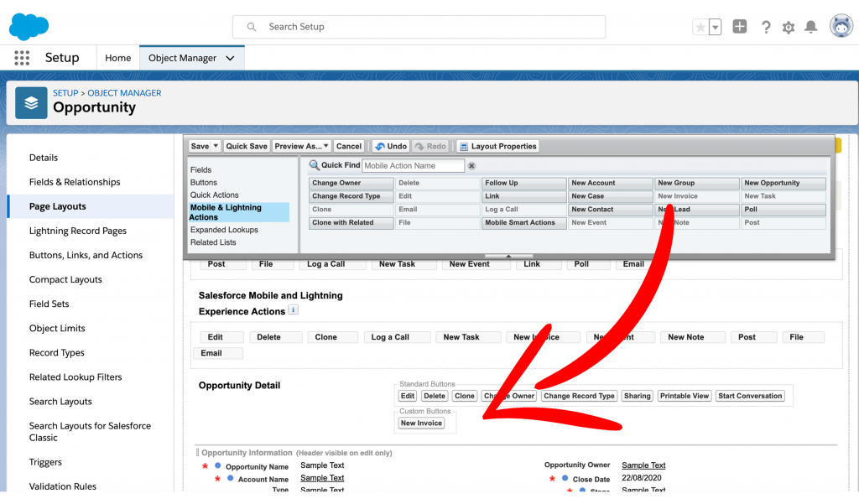Open Related Lookup Filters in the sidebar
Image resolution: width=859 pixels, height=504 pixels.
click(75, 377)
